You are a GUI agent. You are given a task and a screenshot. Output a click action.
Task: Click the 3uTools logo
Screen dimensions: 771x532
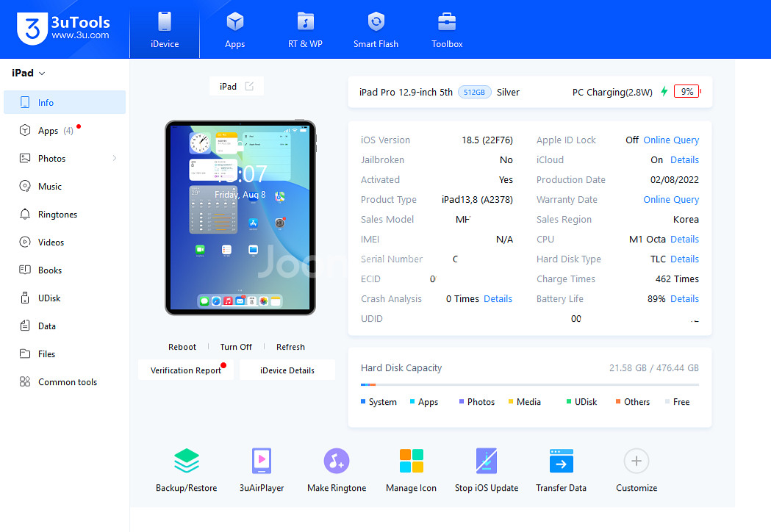63,29
